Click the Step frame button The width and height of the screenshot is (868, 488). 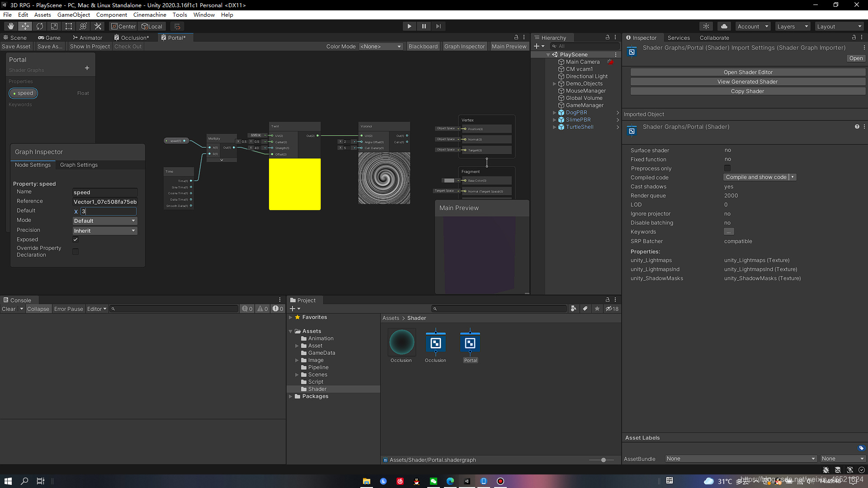pyautogui.click(x=438, y=26)
